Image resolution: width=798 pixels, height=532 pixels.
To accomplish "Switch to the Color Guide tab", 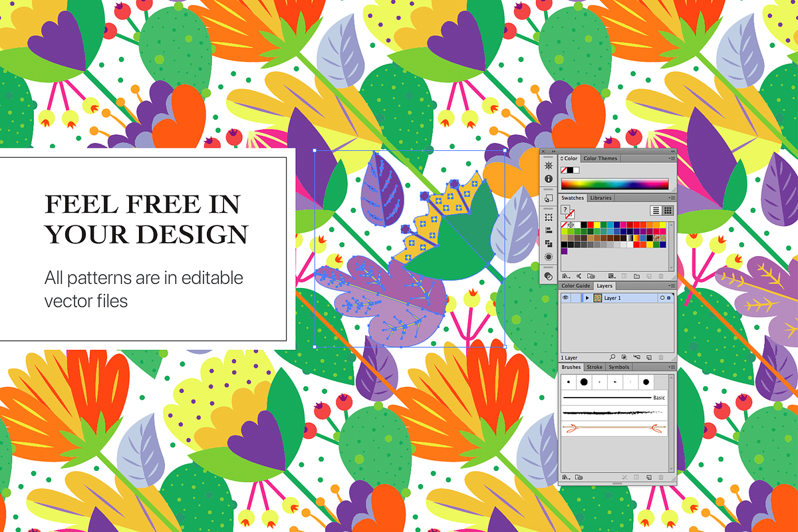I will pos(576,286).
